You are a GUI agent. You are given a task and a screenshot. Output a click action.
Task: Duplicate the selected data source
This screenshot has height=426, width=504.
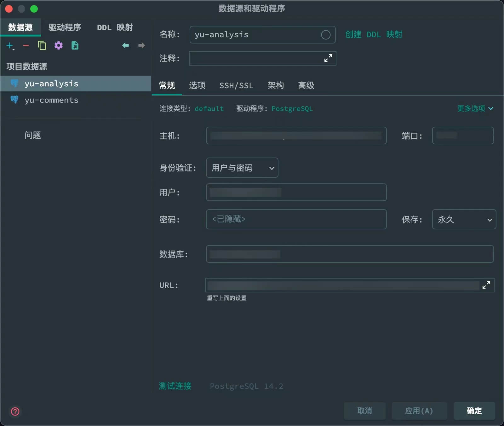point(42,46)
